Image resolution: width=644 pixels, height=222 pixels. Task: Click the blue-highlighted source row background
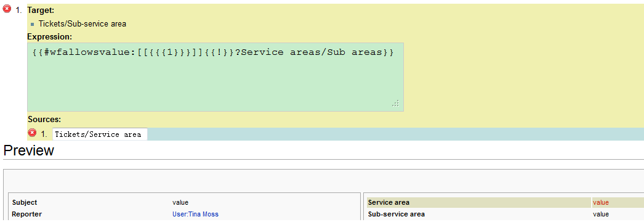pyautogui.click(x=395, y=134)
